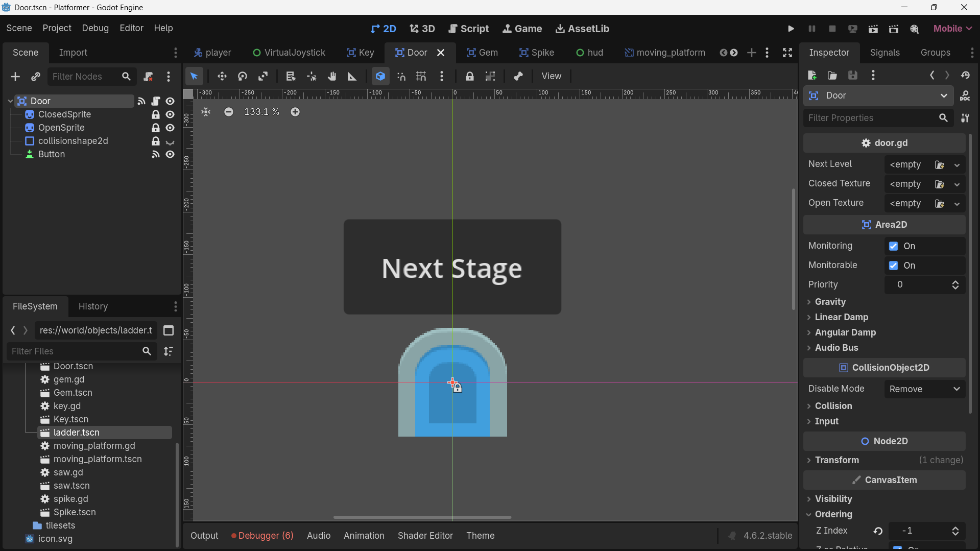
Task: Open the Spike scene tab
Action: click(x=536, y=53)
